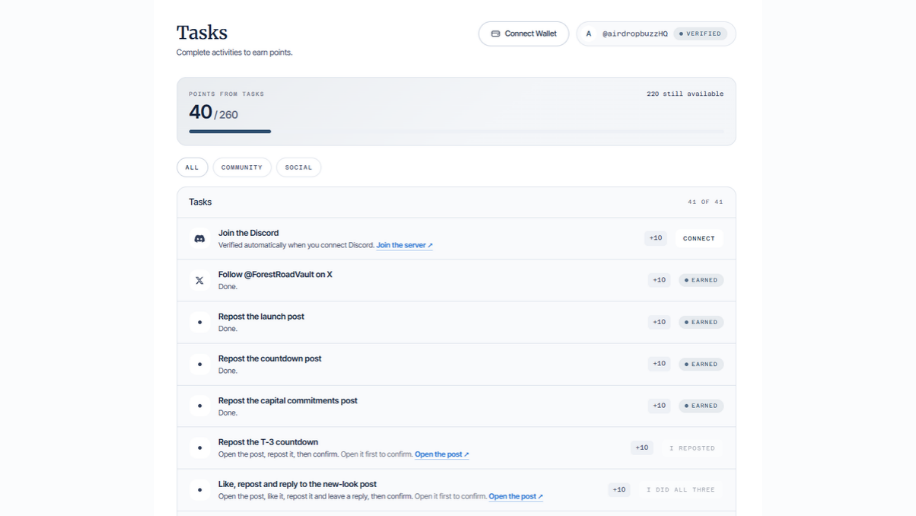This screenshot has height=516, width=916.
Task: Click the VERIFIED badge next to @airdropbuzzHQ
Action: pyautogui.click(x=700, y=34)
